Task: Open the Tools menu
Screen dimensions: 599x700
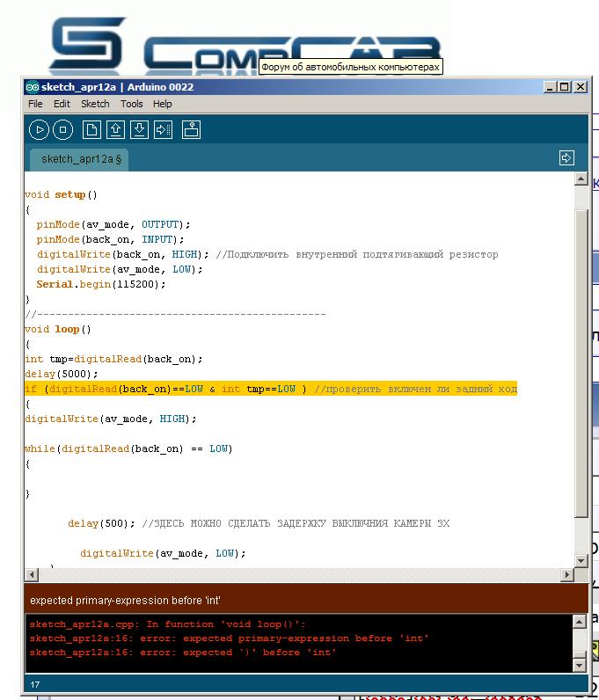Action: tap(132, 104)
